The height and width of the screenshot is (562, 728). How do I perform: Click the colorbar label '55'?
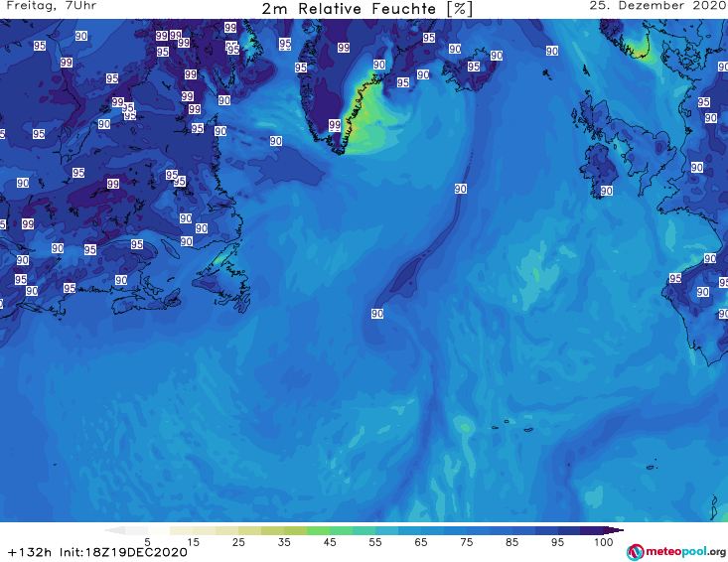(x=375, y=542)
